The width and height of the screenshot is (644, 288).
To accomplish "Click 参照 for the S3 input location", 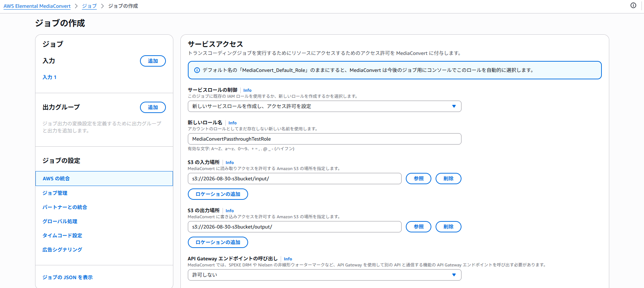I will [419, 179].
